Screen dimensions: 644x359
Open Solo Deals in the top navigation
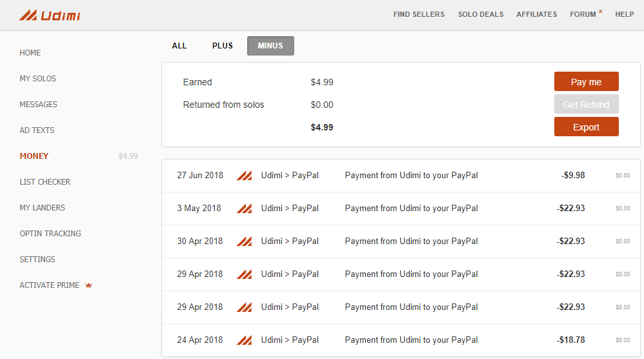(x=481, y=14)
